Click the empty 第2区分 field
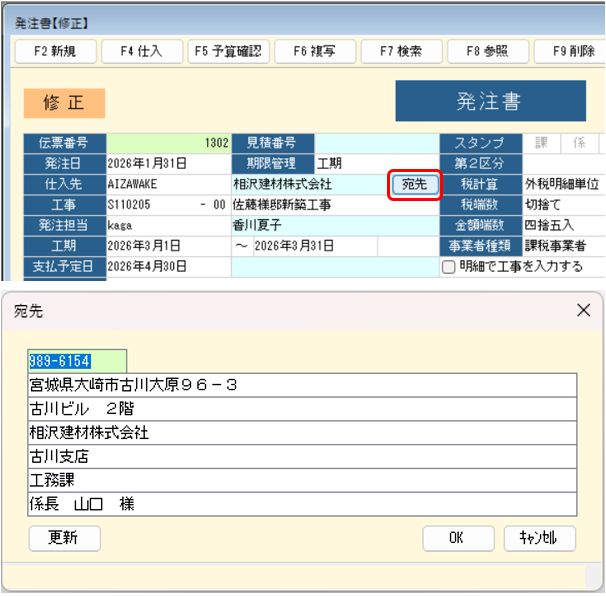The width and height of the screenshot is (606, 596). [563, 164]
